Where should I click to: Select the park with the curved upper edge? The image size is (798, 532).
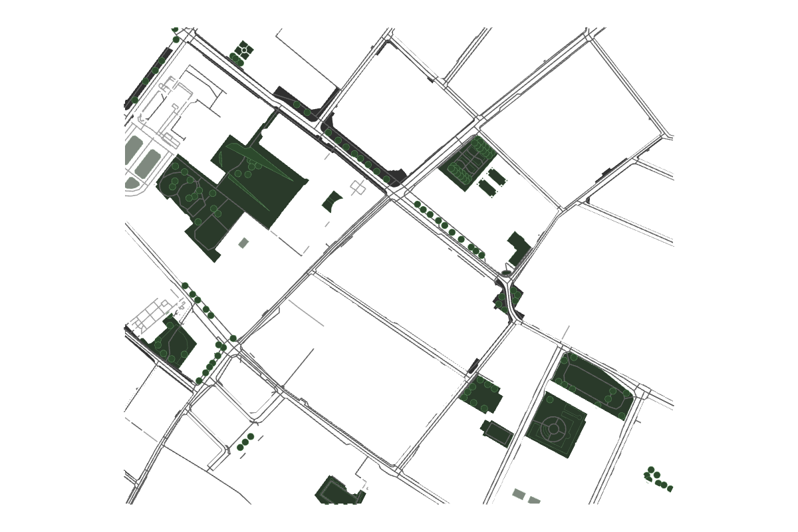point(592,386)
